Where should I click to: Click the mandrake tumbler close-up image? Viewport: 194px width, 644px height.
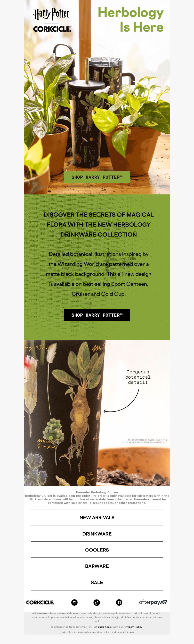coord(97,413)
